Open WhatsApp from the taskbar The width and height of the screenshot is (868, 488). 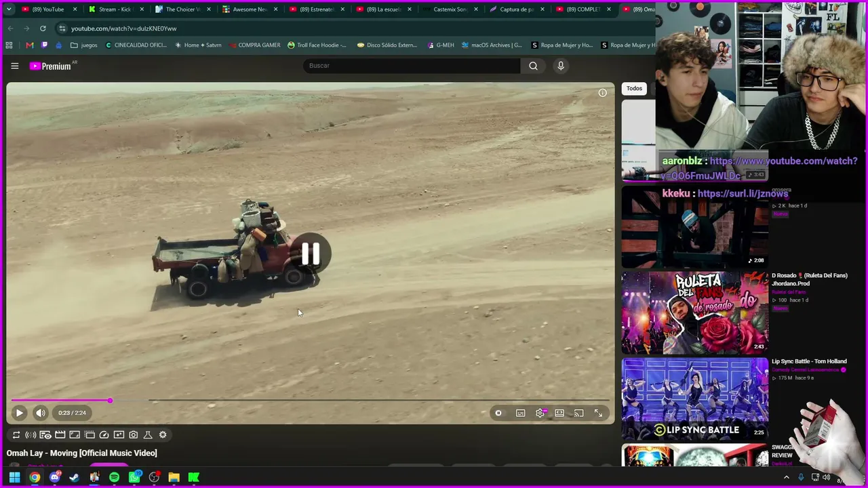[x=134, y=477]
